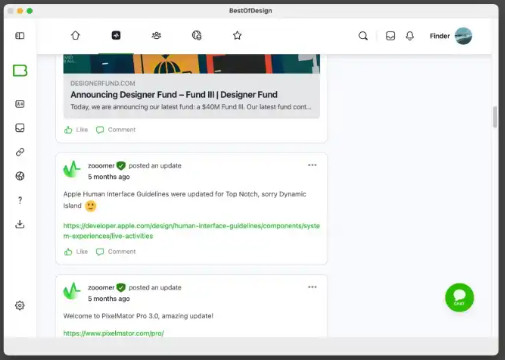This screenshot has height=360, width=505.
Task: Click the vertical scrollbar thumb
Action: (495, 117)
